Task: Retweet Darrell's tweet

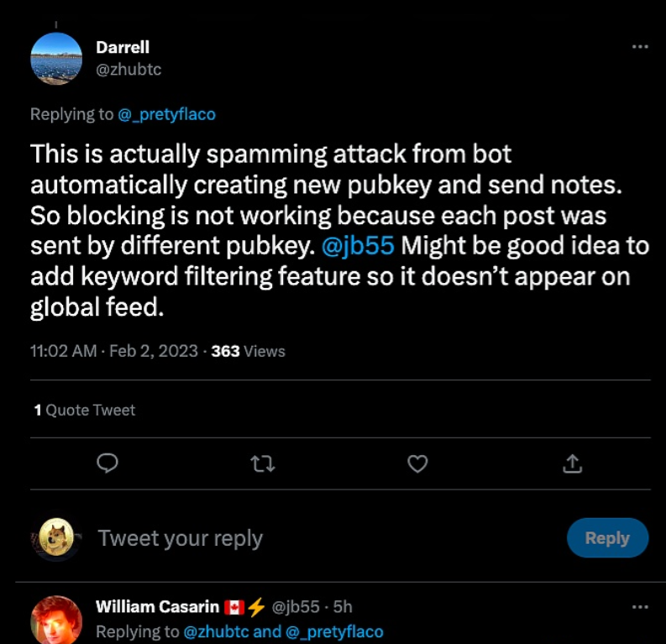Action: (x=263, y=463)
